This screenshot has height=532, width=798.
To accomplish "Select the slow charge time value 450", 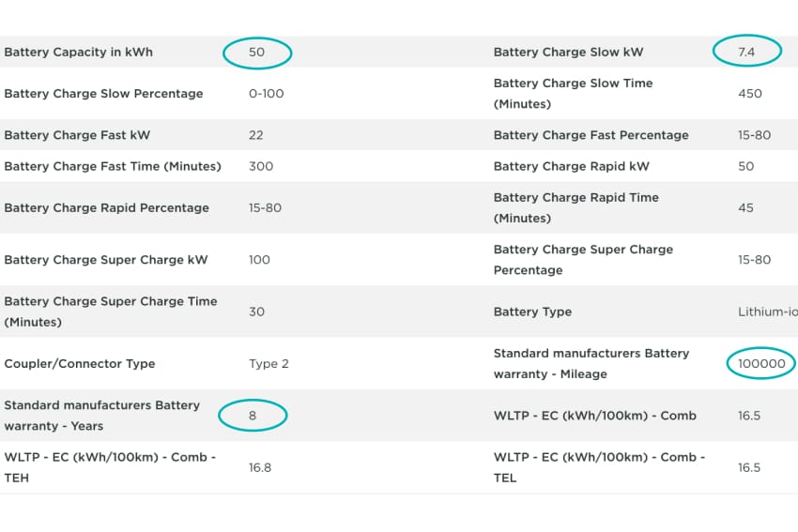I will tap(750, 94).
